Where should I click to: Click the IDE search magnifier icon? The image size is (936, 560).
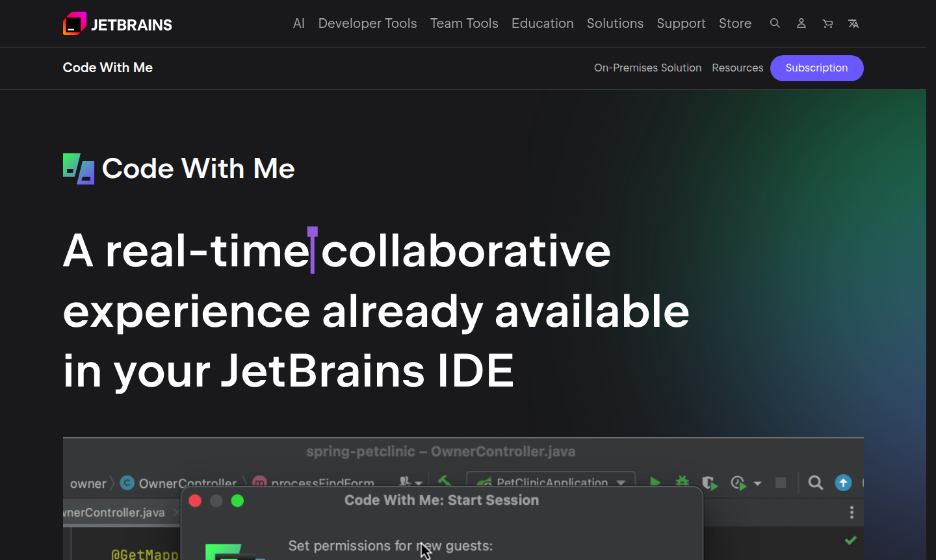coord(815,483)
